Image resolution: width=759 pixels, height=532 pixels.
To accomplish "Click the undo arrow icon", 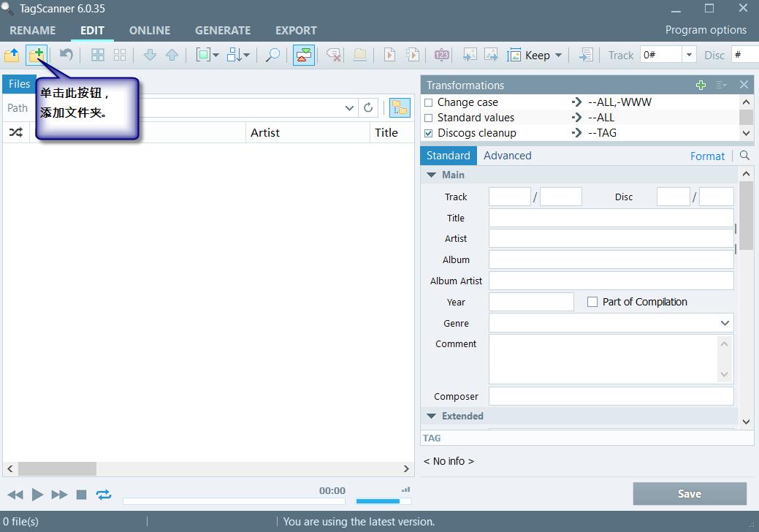I will point(66,55).
